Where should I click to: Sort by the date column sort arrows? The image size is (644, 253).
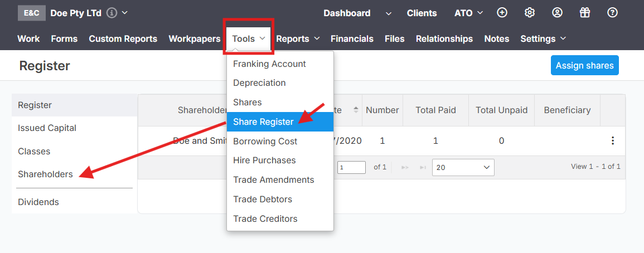click(356, 110)
